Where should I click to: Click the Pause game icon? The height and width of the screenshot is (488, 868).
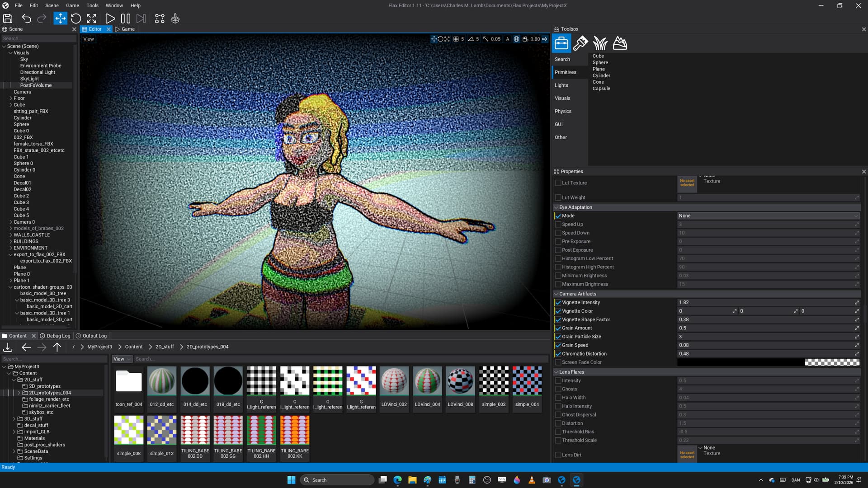126,19
